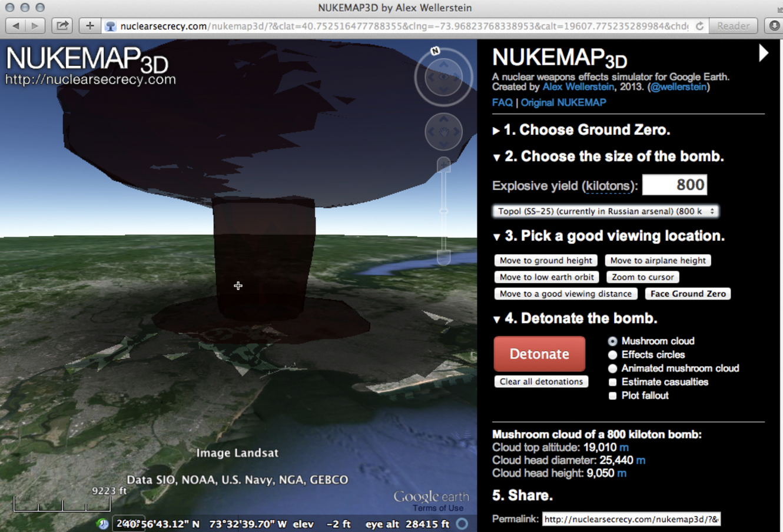Pan map left with move joystick arrow
783x532 pixels.
point(431,132)
